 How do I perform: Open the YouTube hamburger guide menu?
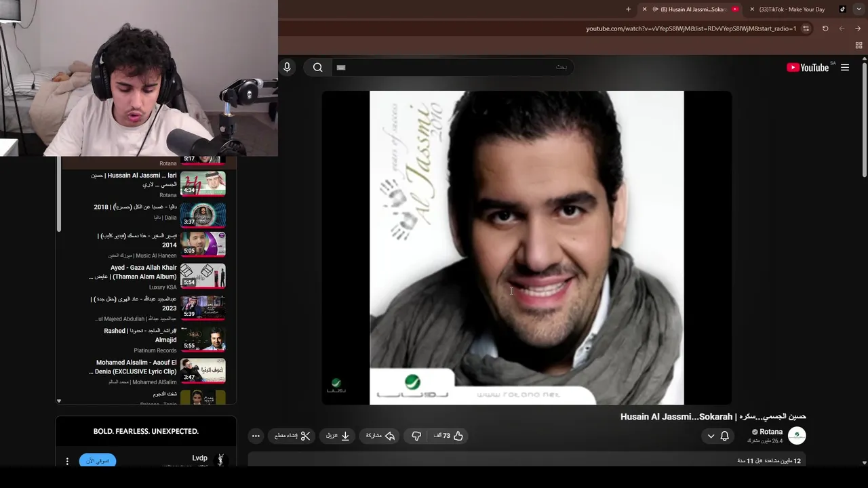845,67
